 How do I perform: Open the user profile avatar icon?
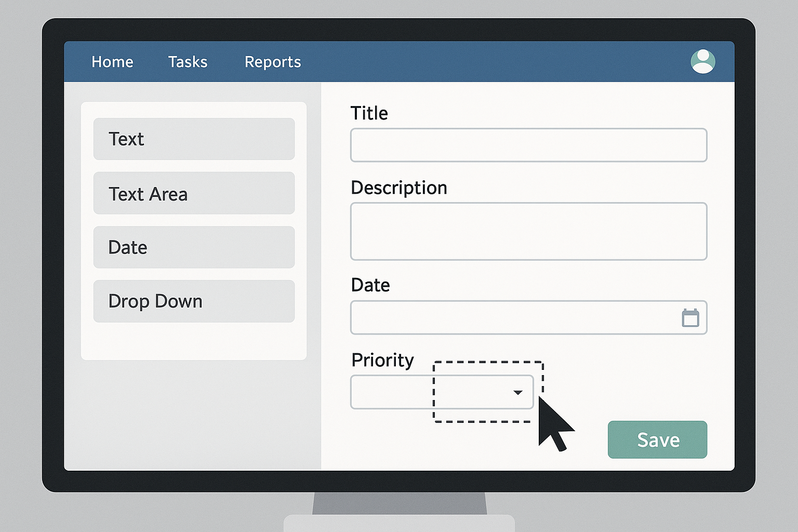[x=702, y=61]
